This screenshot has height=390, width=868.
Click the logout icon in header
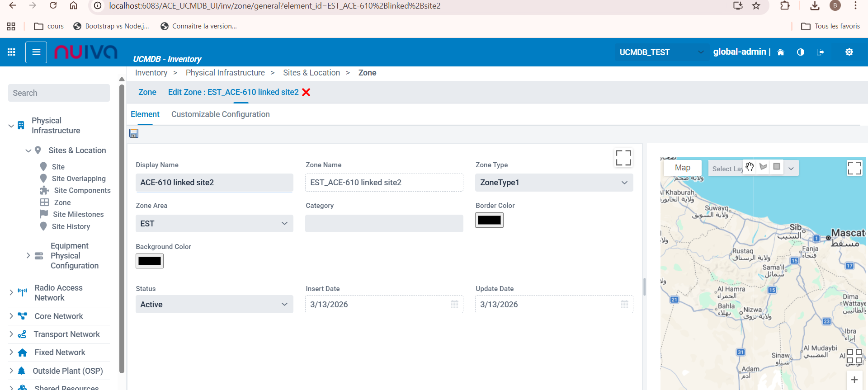pyautogui.click(x=821, y=52)
